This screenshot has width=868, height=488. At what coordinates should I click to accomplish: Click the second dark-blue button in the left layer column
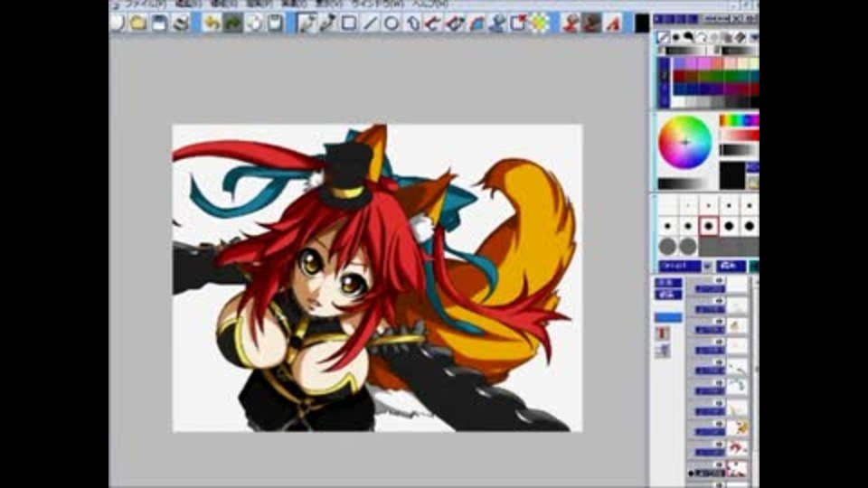668,295
